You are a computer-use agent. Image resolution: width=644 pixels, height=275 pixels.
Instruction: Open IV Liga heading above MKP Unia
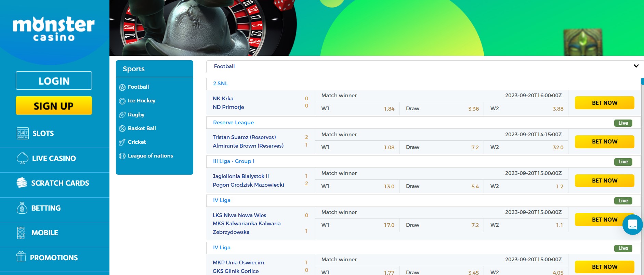(222, 248)
